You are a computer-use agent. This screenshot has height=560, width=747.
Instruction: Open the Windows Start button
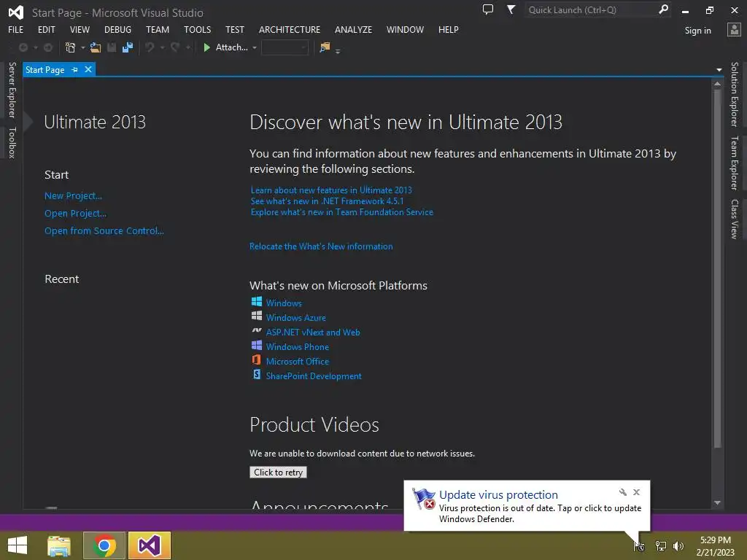(18, 545)
